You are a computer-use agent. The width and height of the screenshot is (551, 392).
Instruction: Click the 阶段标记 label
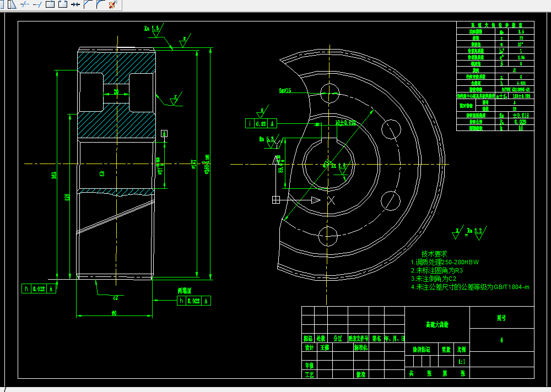click(422, 350)
